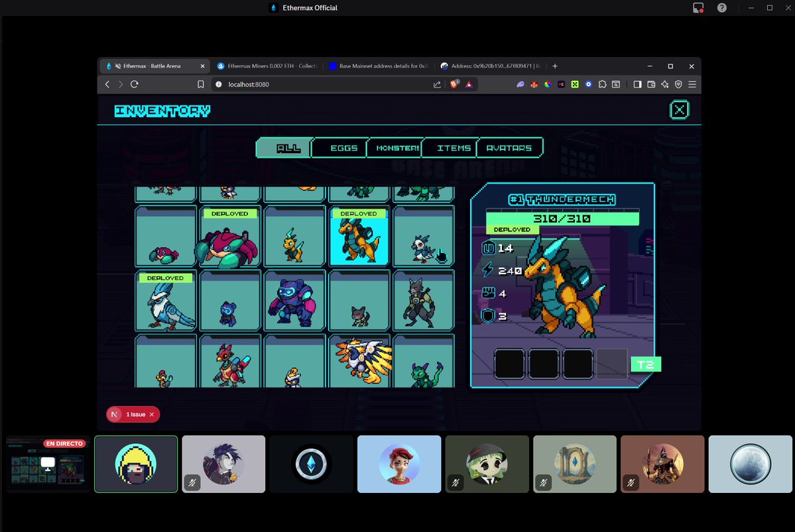The height and width of the screenshot is (532, 795).
Task: Open the Brave VPN shield icon
Action: click(678, 84)
